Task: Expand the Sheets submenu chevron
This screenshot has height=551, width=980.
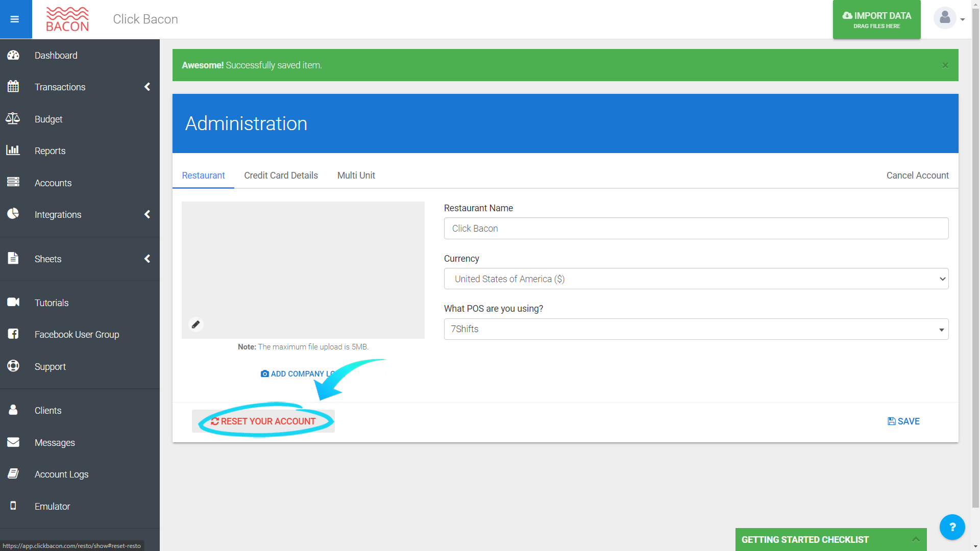Action: (x=147, y=259)
